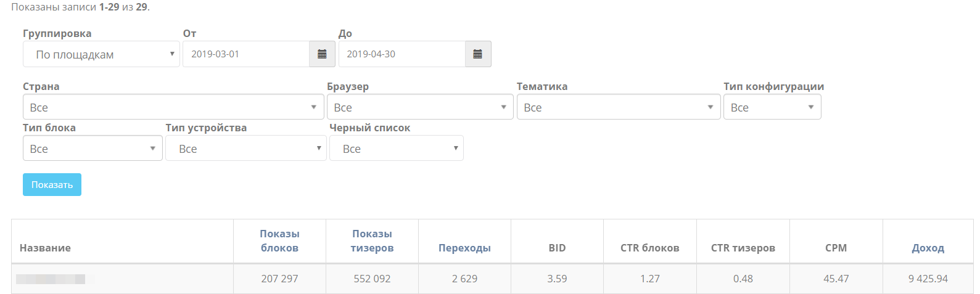Open the Страна dropdown
This screenshot has width=980, height=294.
click(x=173, y=107)
